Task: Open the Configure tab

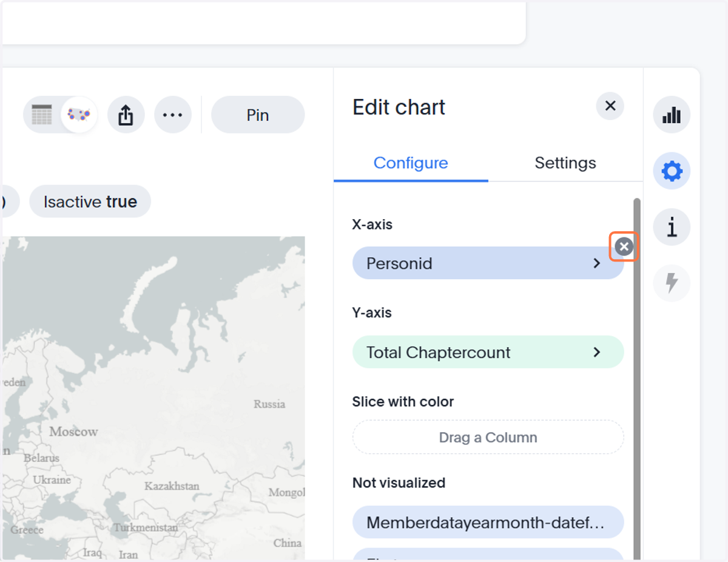Action: pos(411,163)
